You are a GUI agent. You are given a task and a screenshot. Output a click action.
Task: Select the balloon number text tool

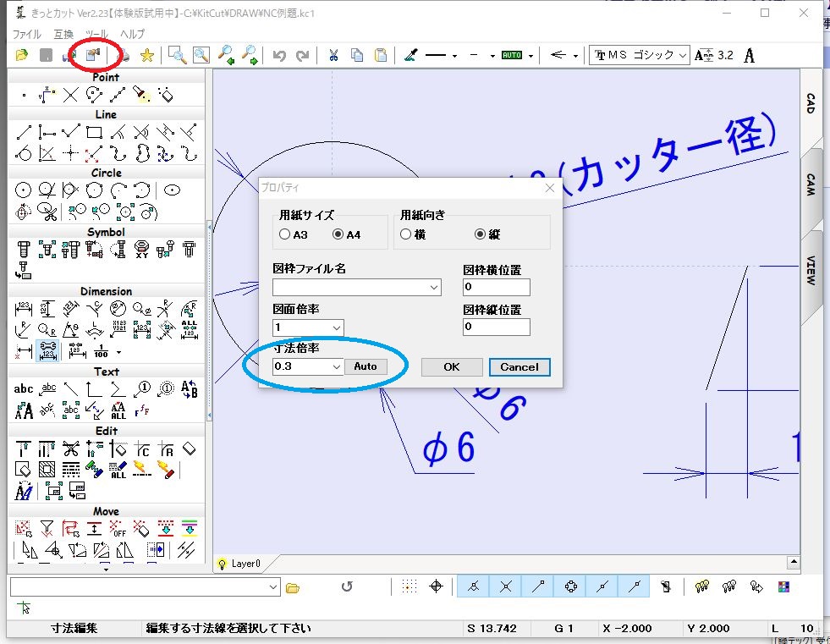click(x=142, y=389)
